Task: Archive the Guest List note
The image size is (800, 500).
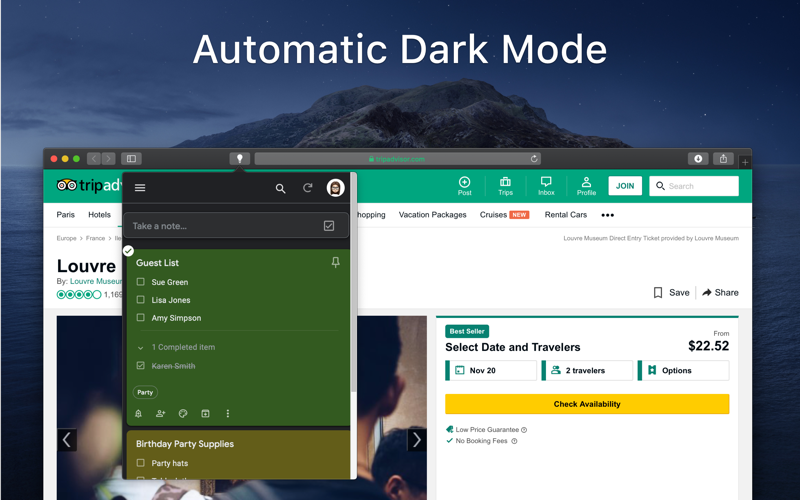Action: point(205,414)
